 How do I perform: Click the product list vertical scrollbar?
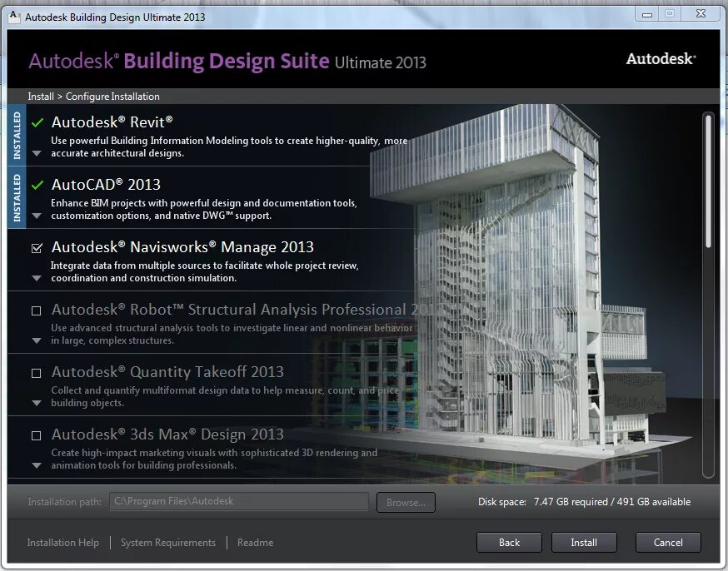pos(708,295)
